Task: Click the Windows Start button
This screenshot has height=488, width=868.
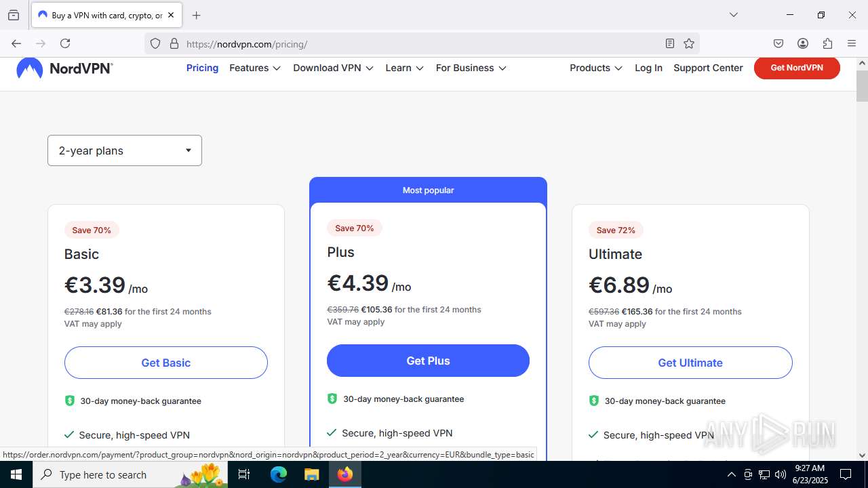Action: click(x=16, y=474)
